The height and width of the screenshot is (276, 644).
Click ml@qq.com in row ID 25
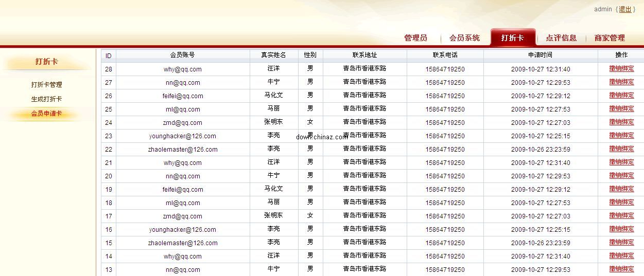[x=183, y=109]
